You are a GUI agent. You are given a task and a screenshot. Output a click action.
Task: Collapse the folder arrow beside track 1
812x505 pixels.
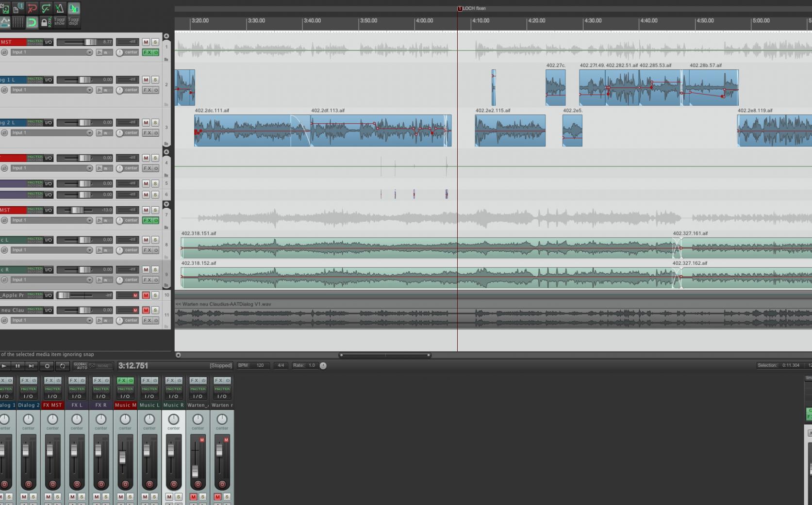click(166, 36)
